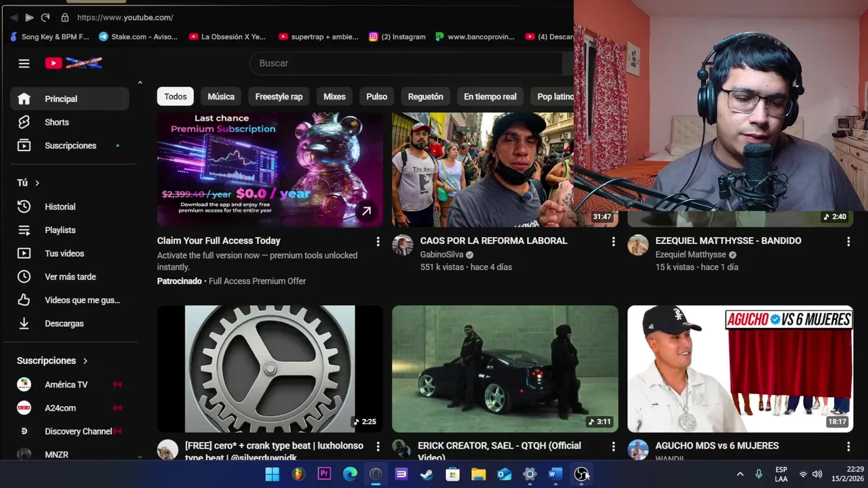Expand the Suscripciones section heading
Image resolution: width=868 pixels, height=488 pixels.
point(52,361)
